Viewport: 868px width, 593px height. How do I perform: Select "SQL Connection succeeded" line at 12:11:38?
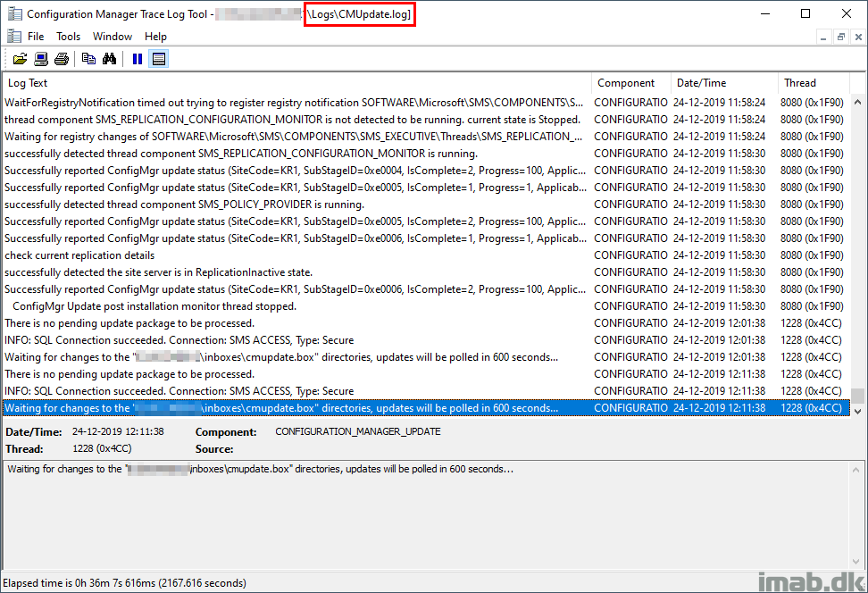[426, 391]
